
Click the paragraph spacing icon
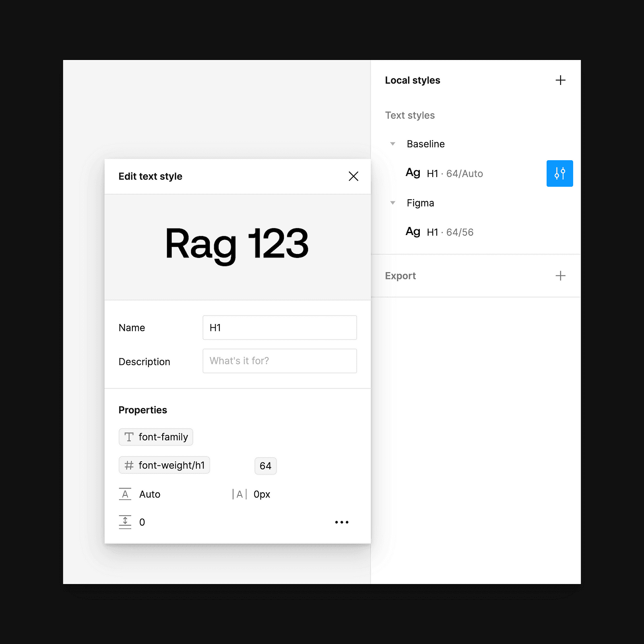(125, 522)
